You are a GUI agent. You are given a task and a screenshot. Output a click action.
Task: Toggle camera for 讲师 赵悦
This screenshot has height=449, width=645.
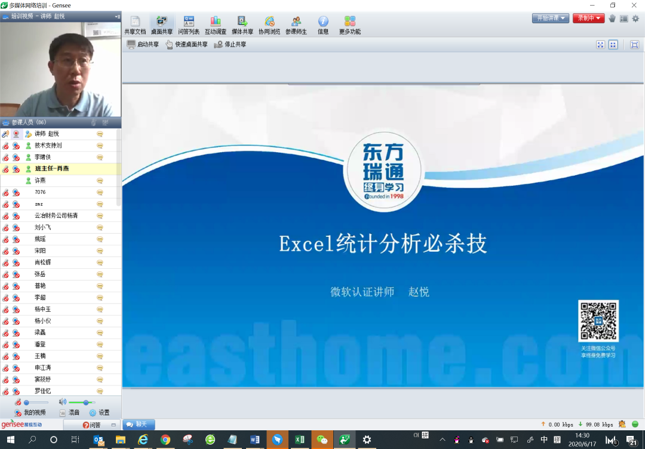point(16,134)
